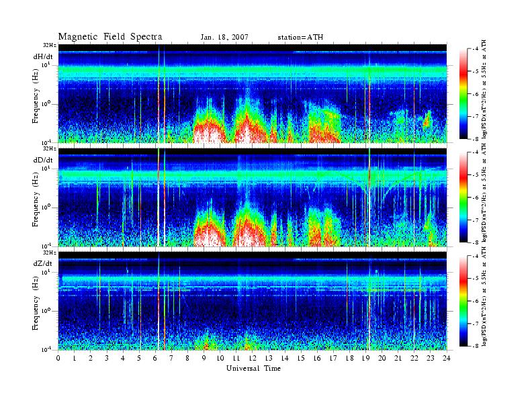Click the "-8" tick on the dZ/dt colorbar

476,346
